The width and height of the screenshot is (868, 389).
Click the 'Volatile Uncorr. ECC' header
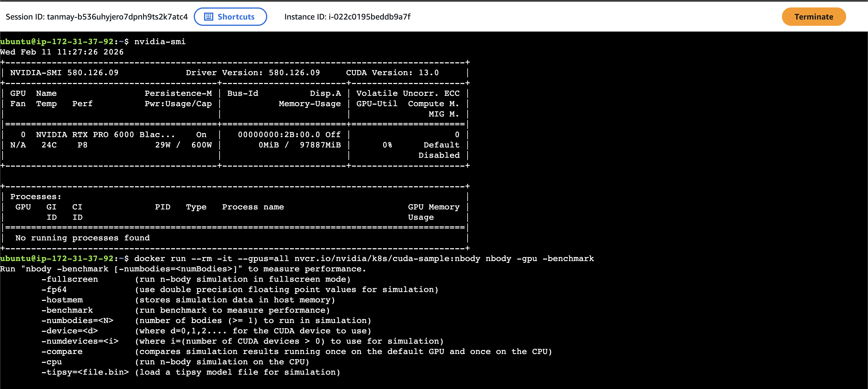pyautogui.click(x=408, y=93)
